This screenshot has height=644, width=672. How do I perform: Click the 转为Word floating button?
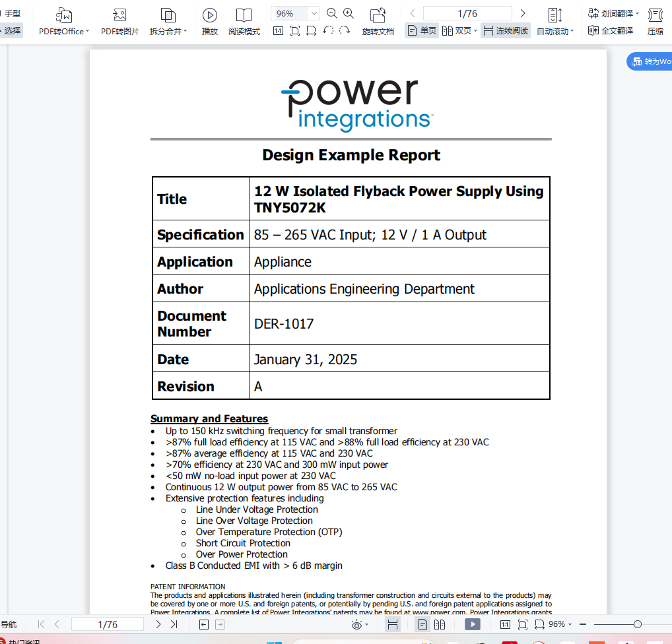click(x=650, y=61)
